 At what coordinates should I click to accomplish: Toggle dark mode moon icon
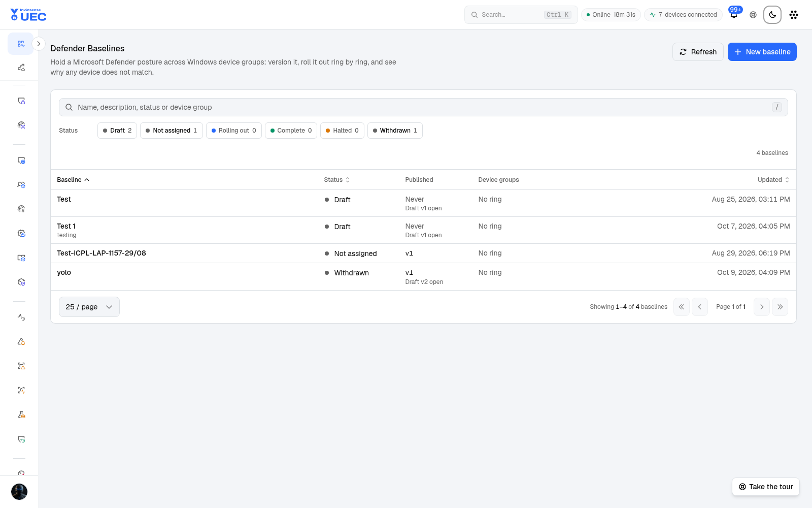pos(772,15)
